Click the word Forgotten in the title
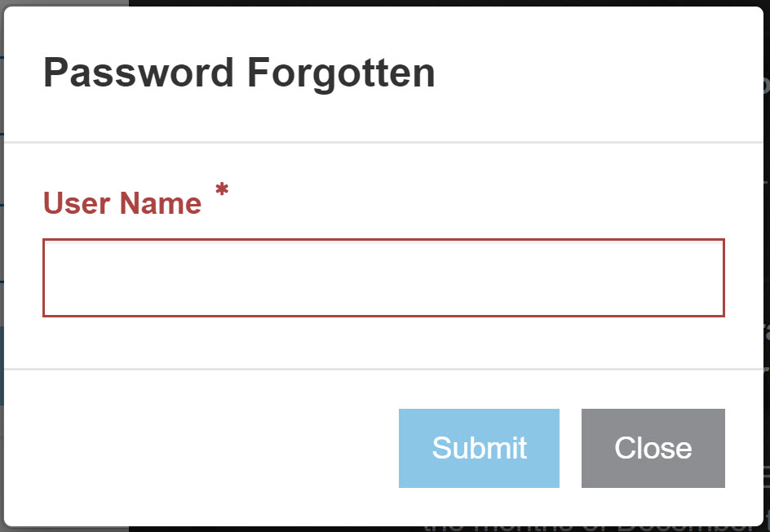 click(341, 73)
